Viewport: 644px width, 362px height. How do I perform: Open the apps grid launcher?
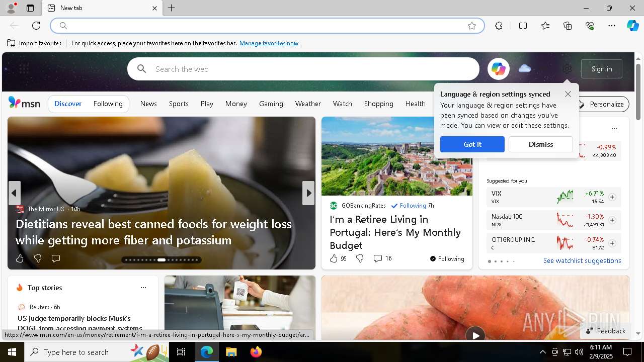click(x=24, y=69)
